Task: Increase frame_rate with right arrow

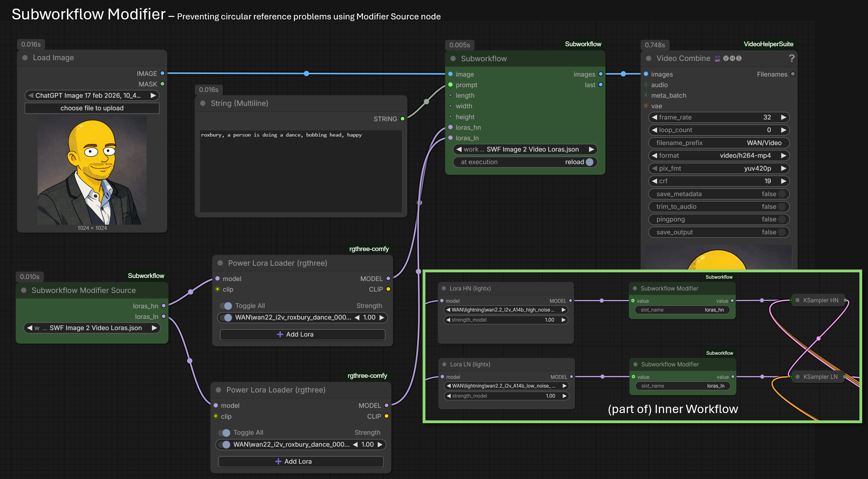Action: [x=783, y=117]
